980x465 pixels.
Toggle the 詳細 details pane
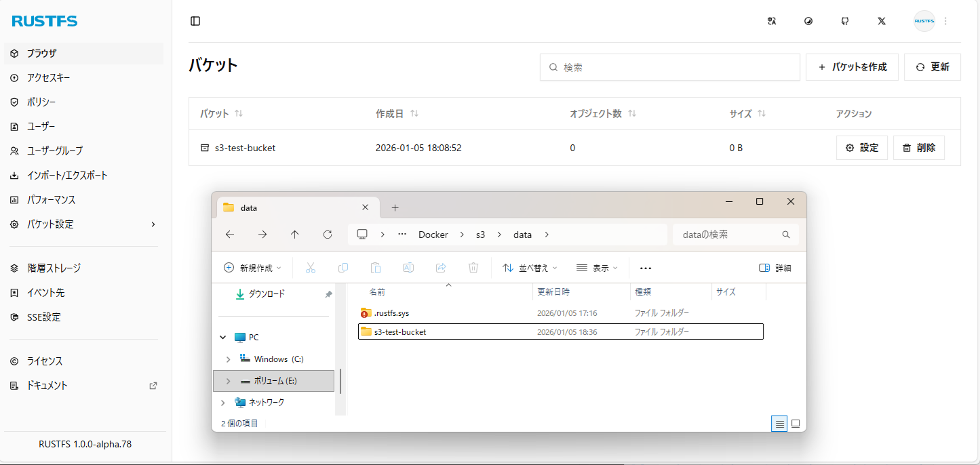point(775,268)
